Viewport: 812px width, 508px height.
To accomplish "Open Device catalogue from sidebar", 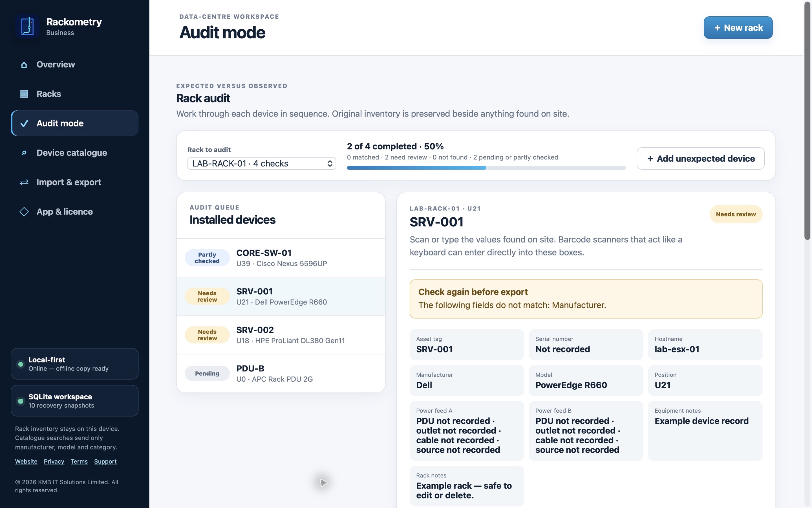I will click(x=74, y=153).
